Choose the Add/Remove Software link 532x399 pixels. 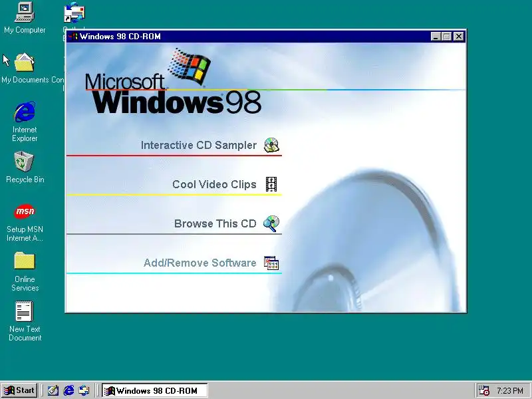tap(200, 263)
